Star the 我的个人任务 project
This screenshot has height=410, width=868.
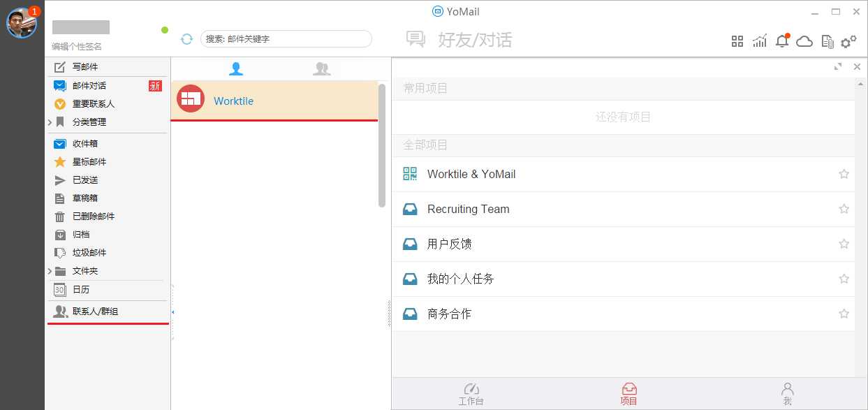[844, 279]
